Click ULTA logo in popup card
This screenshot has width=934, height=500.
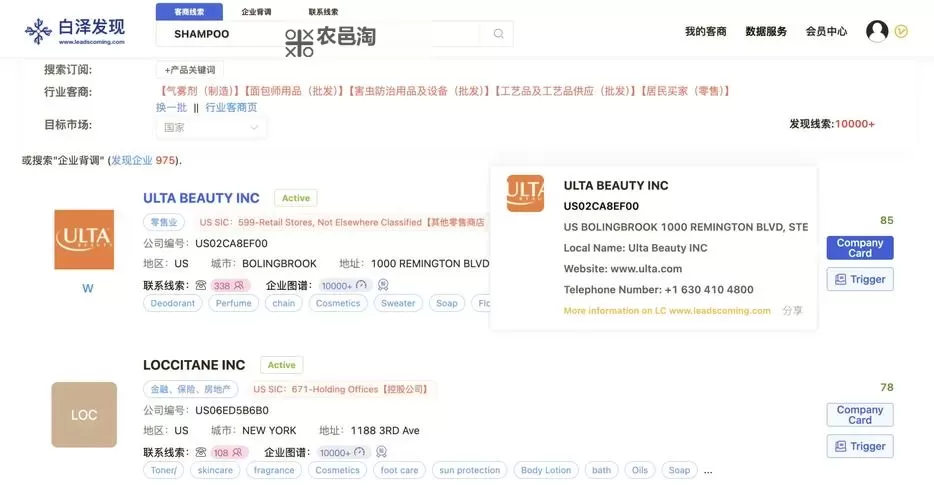525,193
